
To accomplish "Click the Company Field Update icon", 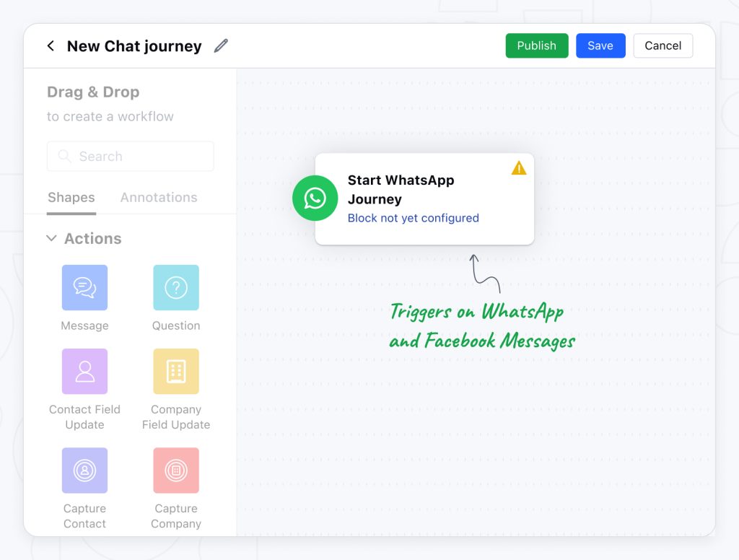I will point(176,371).
